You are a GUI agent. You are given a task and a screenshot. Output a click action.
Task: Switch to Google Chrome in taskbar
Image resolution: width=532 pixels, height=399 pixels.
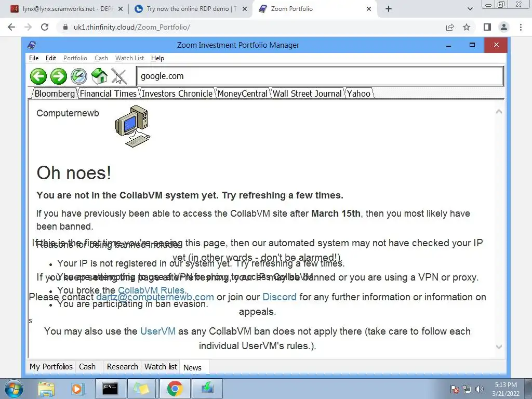(x=175, y=389)
